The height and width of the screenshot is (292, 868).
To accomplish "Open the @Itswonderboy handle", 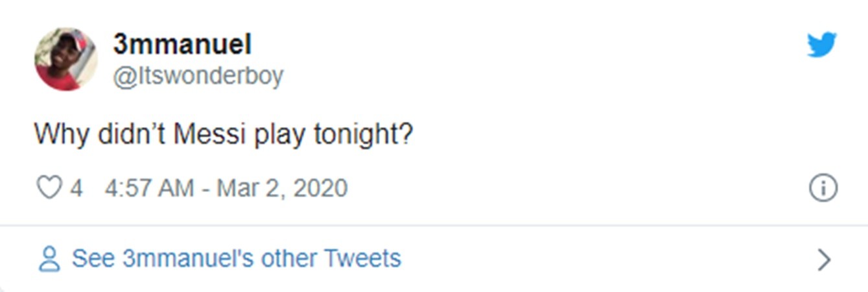I will (x=198, y=76).
